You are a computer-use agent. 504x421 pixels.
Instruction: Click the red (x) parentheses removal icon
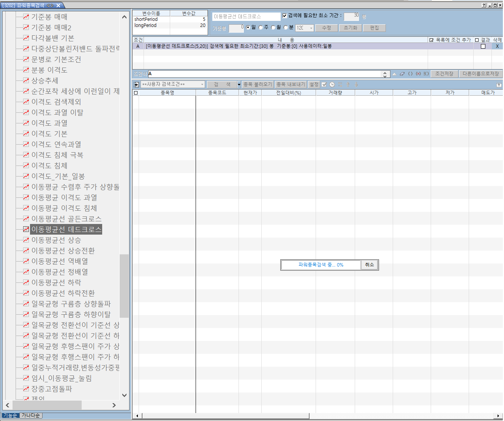click(418, 74)
